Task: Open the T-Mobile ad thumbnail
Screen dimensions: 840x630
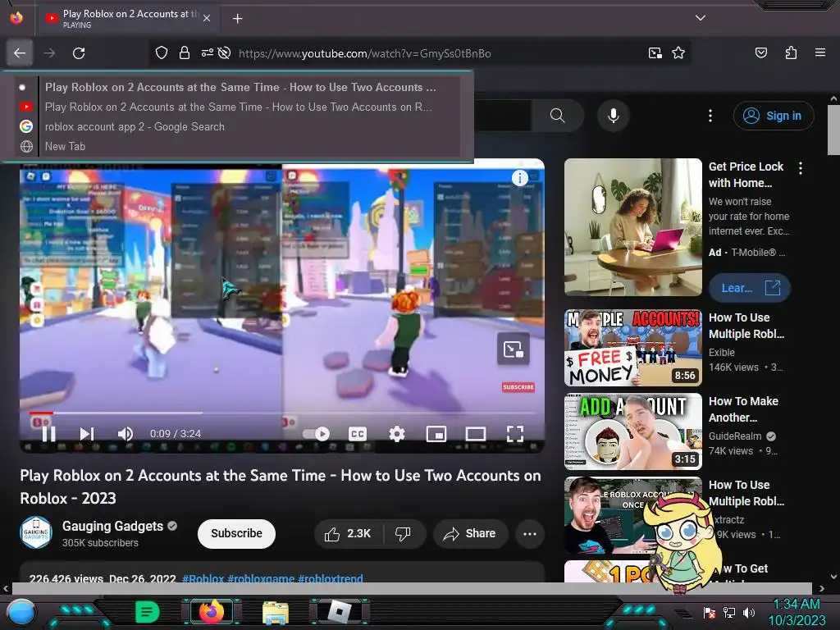Action: [x=632, y=226]
